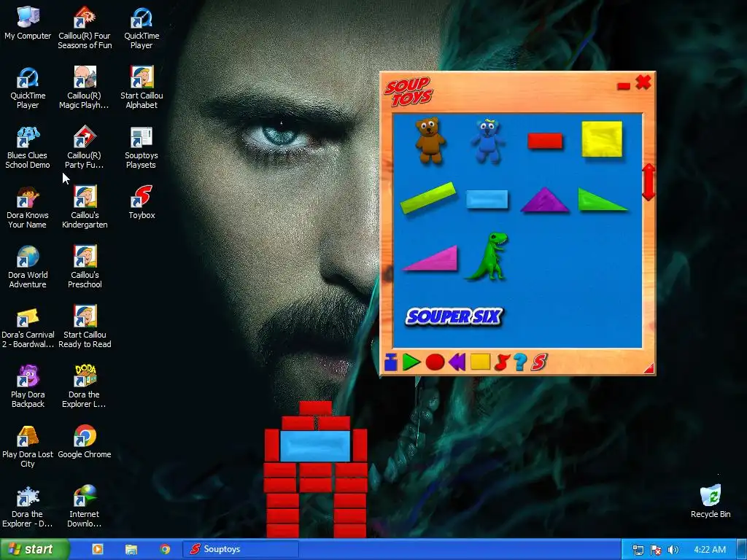Click the light blue chest block of the robot
Viewport: 747px width, 560px height.
(x=315, y=446)
